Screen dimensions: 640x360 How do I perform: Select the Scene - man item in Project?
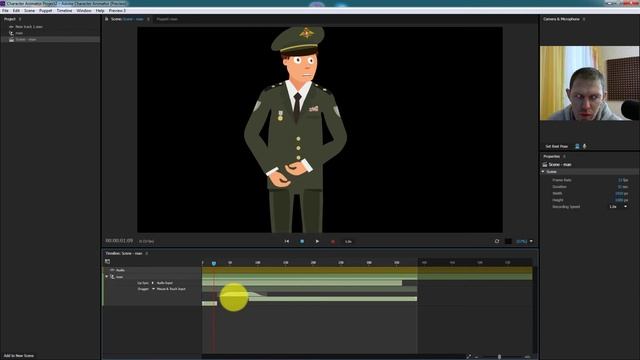point(26,40)
